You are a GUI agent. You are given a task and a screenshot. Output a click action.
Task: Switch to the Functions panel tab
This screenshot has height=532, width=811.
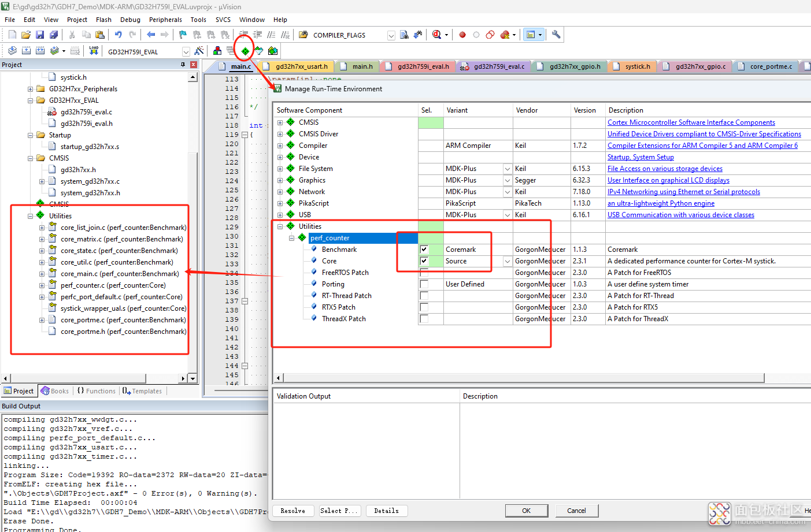click(x=97, y=391)
